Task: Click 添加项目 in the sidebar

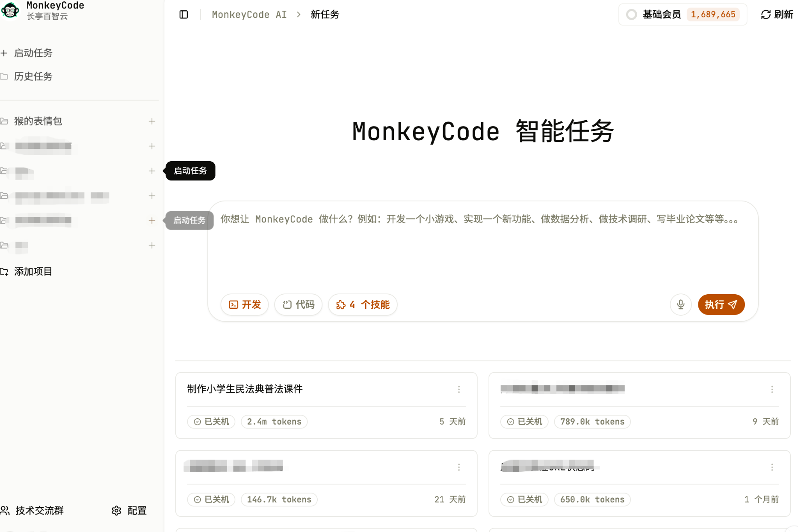Action: tap(27, 272)
